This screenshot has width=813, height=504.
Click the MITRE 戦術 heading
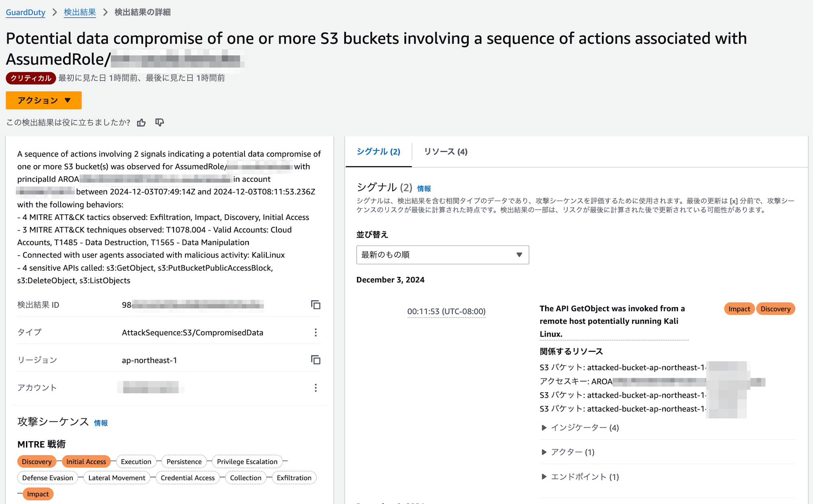(x=41, y=444)
